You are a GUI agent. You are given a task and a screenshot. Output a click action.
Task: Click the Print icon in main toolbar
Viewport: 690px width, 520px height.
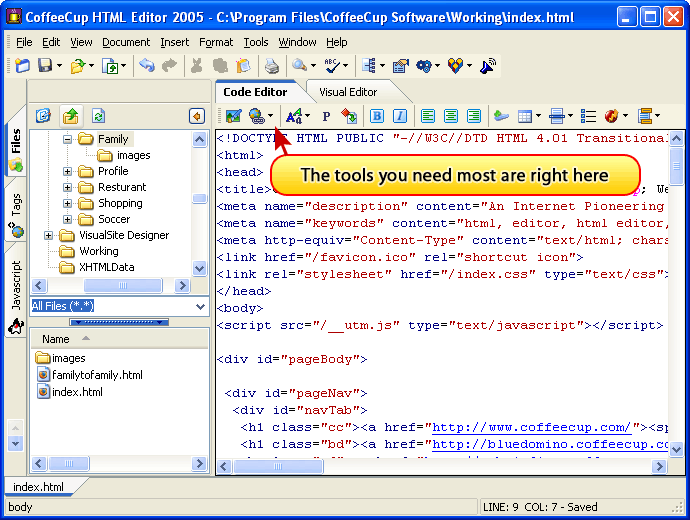[x=271, y=66]
